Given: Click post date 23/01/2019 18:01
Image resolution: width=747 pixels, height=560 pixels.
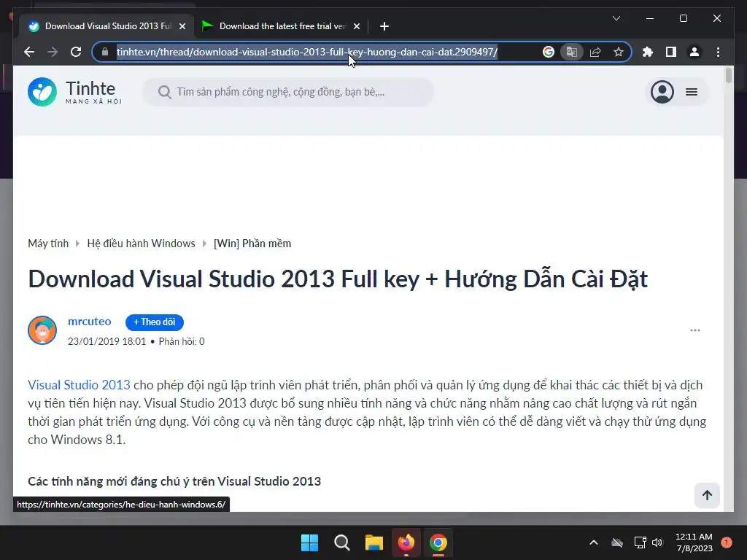Looking at the screenshot, I should pyautogui.click(x=107, y=341).
